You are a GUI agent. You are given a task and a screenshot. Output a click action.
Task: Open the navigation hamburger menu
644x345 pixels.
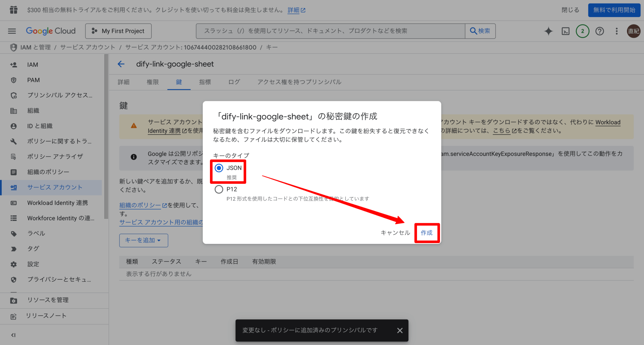pos(12,31)
